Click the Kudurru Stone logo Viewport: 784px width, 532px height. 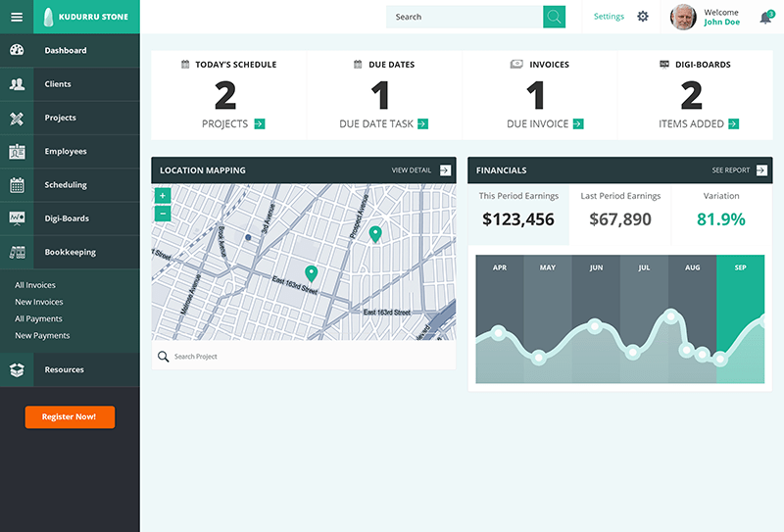86,17
